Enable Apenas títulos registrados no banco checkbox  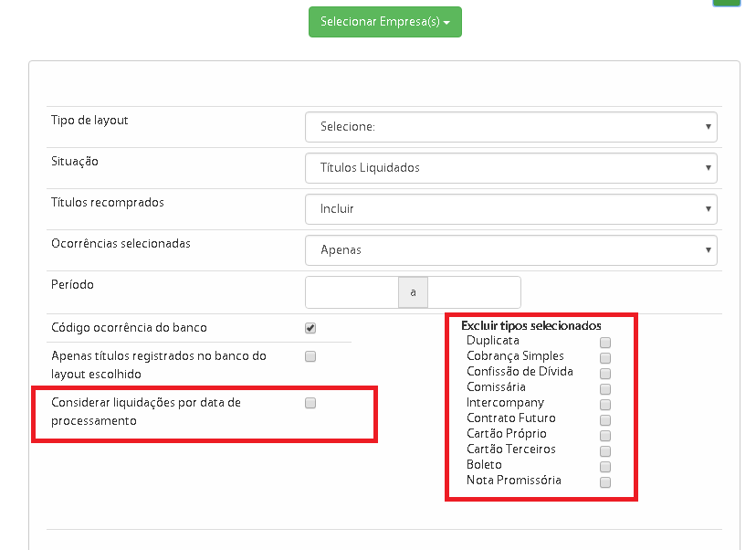click(310, 356)
